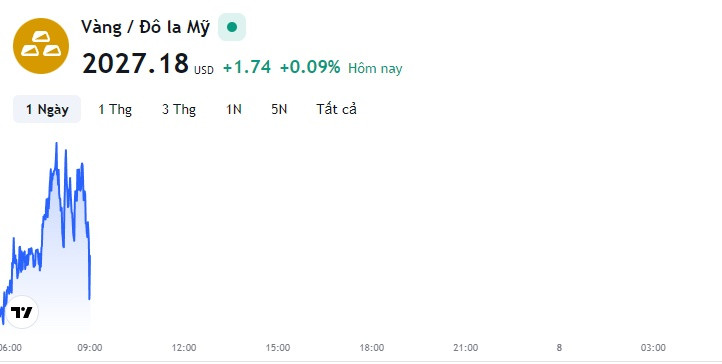Click the highest peak of the price line
The height and width of the screenshot is (364, 722).
(x=57, y=144)
